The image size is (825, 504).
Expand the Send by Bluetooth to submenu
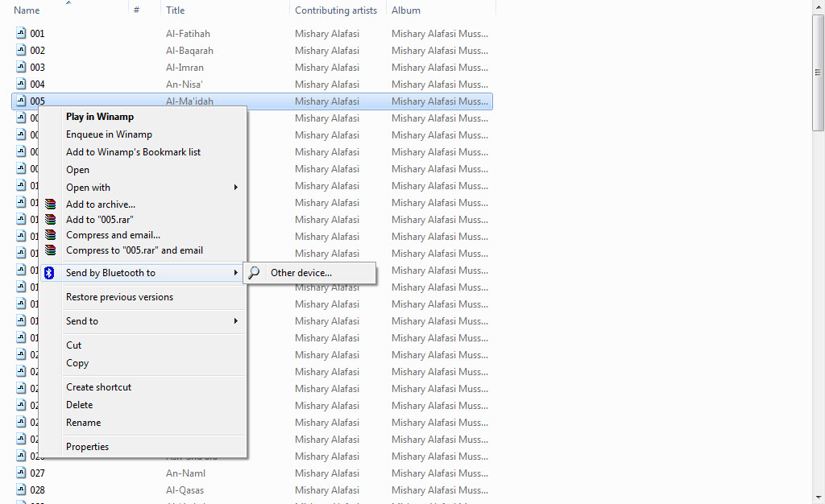(x=143, y=272)
